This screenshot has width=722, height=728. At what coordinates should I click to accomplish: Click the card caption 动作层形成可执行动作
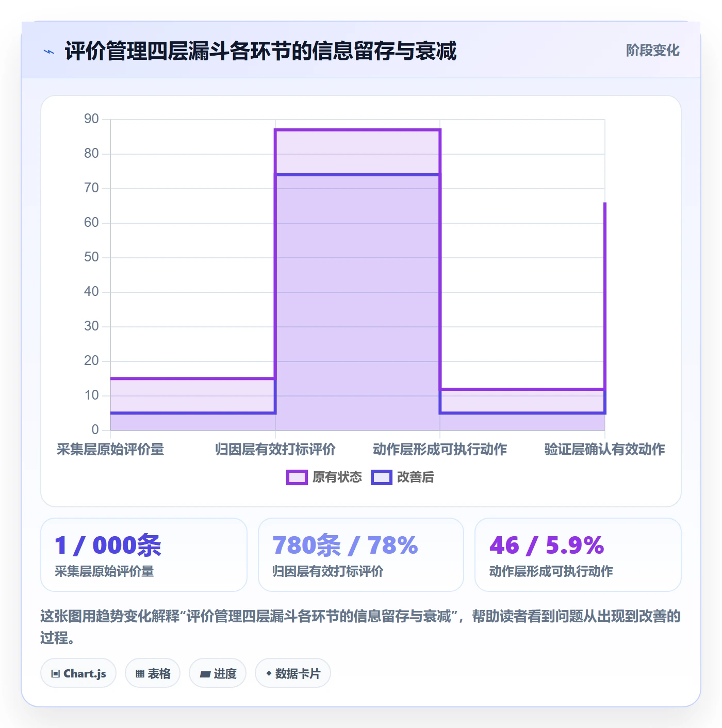(551, 571)
